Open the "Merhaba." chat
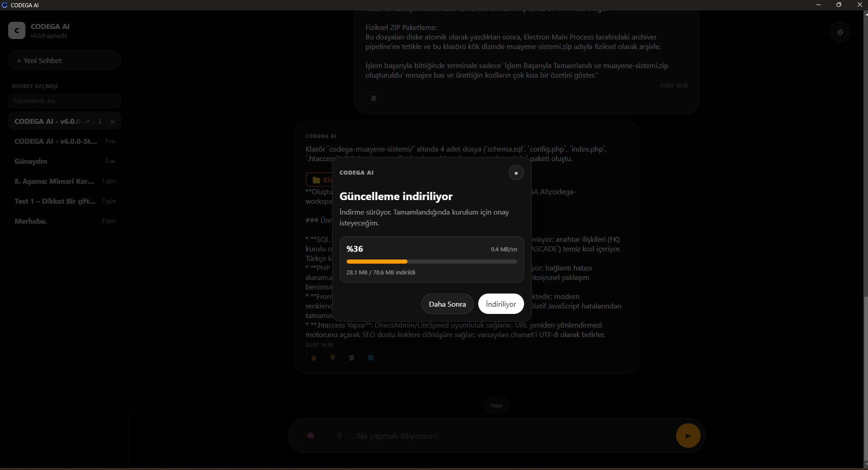Image resolution: width=868 pixels, height=470 pixels. pos(64,221)
